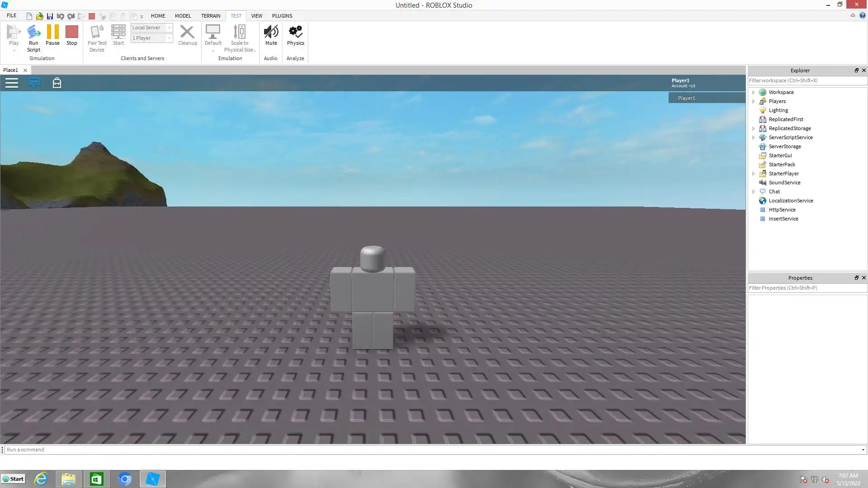The image size is (868, 488).
Task: Expand the Workspace tree node
Action: [753, 92]
